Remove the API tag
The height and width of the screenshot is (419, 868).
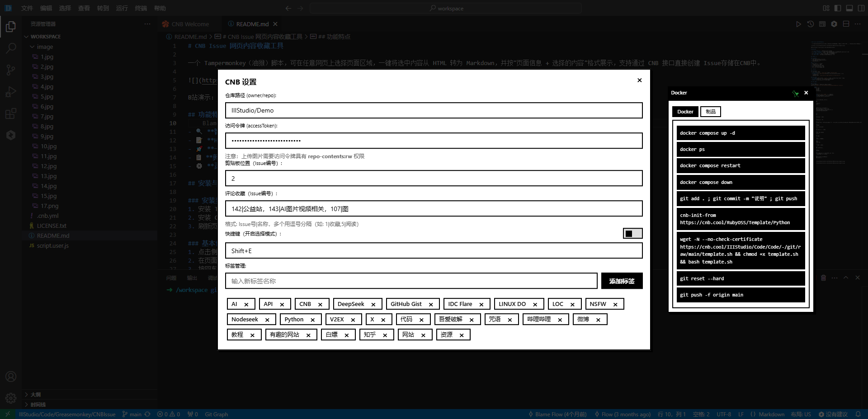click(x=282, y=305)
